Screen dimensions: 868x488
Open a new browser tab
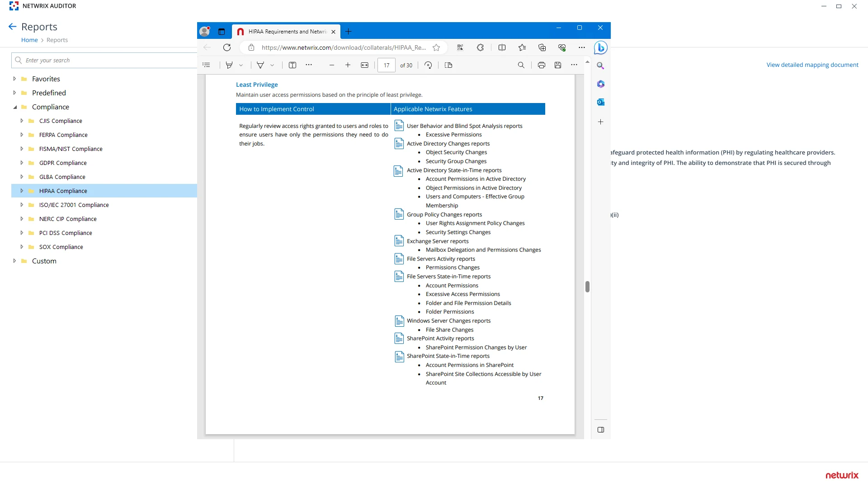348,32
